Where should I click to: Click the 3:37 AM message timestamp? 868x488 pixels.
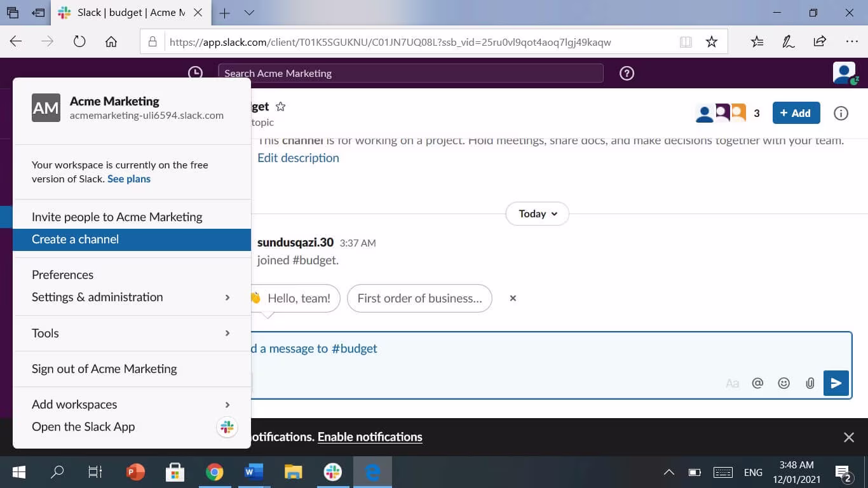click(358, 243)
